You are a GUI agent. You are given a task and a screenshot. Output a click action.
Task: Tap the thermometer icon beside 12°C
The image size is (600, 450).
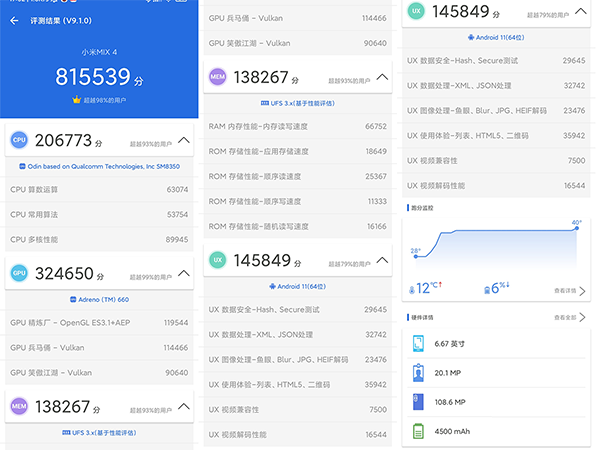pyautogui.click(x=412, y=289)
